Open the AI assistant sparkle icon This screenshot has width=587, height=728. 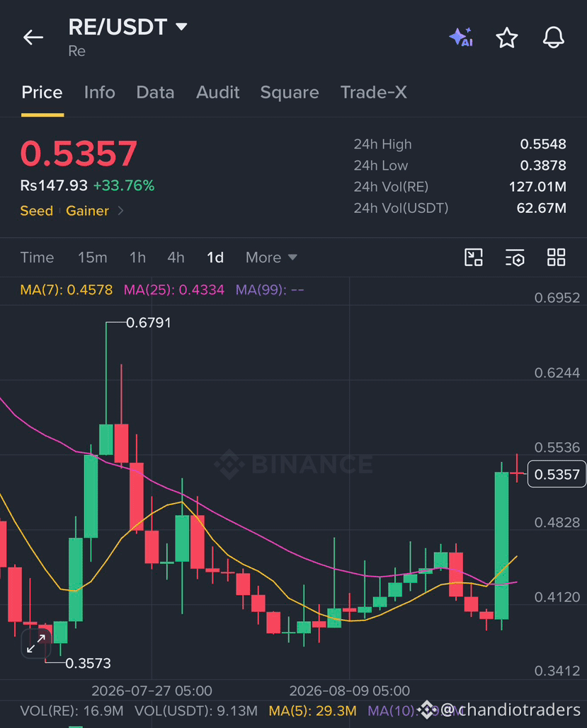461,37
